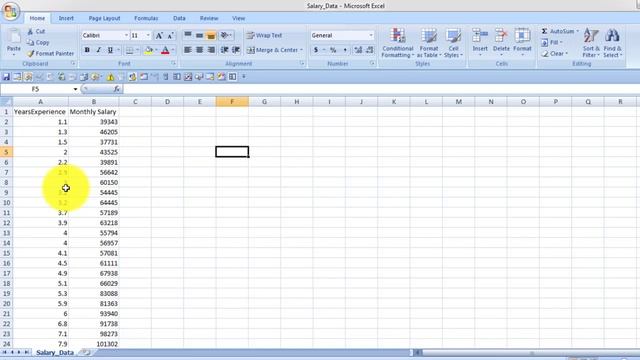Click the Office Button logo
This screenshot has width=640, height=360.
(11, 11)
